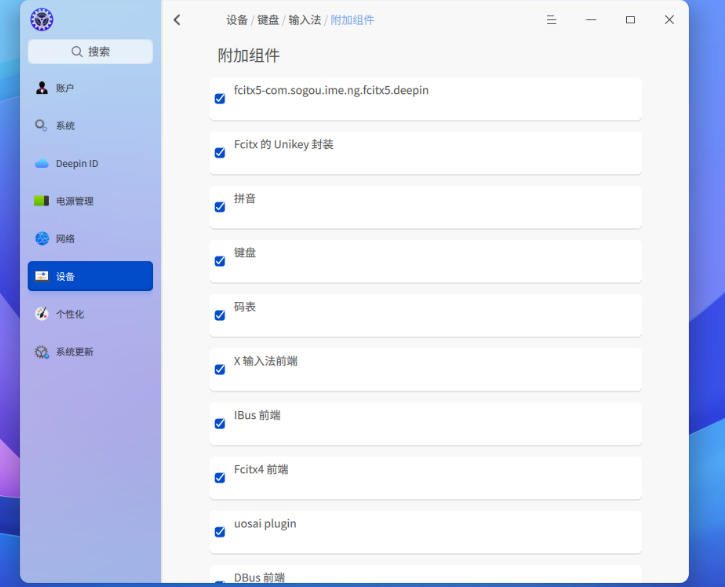Click the 网络 globe icon
Viewport: 725px width, 587px height.
click(x=42, y=238)
